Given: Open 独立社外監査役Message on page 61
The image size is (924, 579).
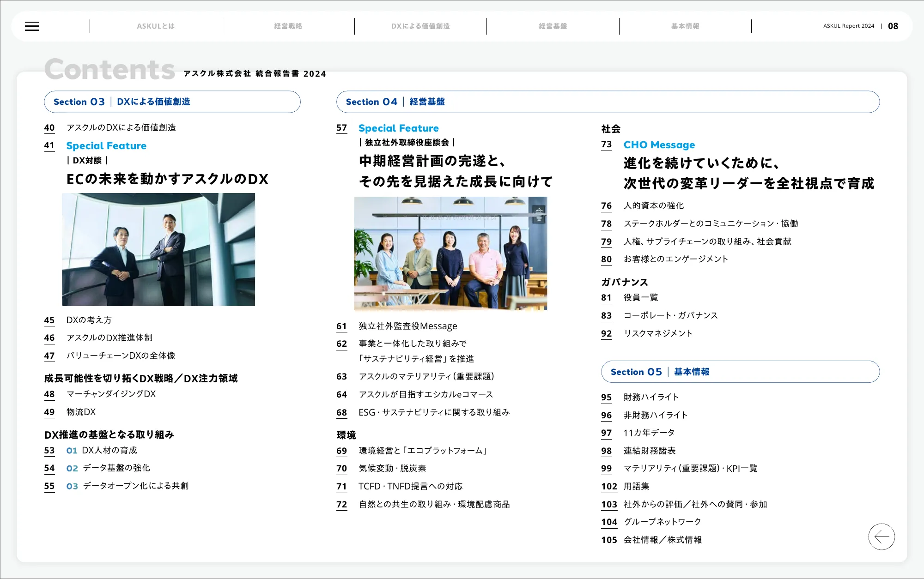Looking at the screenshot, I should (x=407, y=326).
